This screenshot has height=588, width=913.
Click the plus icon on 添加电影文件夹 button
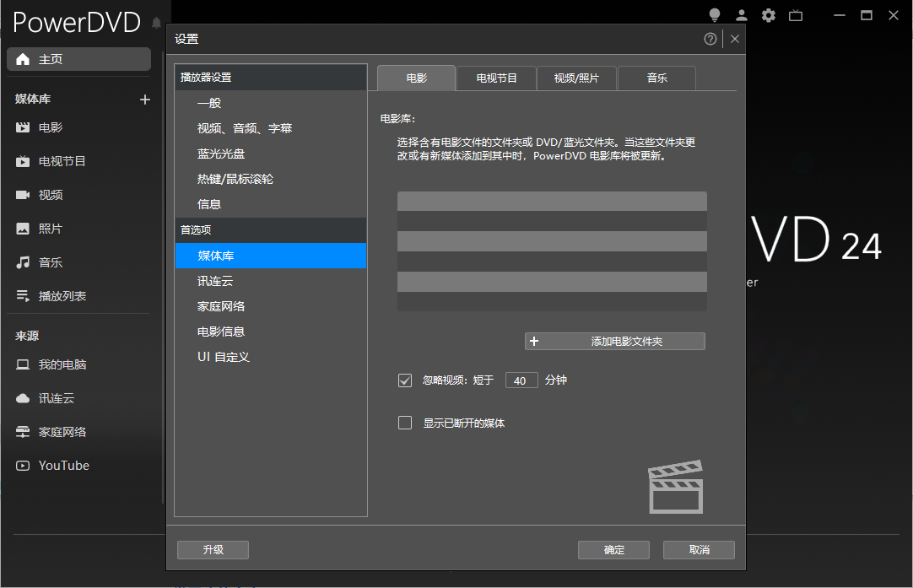point(534,341)
